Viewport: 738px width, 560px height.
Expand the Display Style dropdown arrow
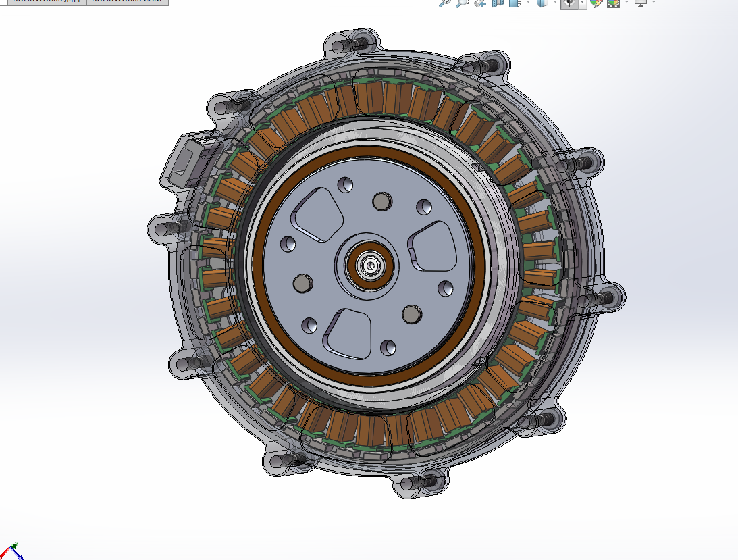(556, 2)
